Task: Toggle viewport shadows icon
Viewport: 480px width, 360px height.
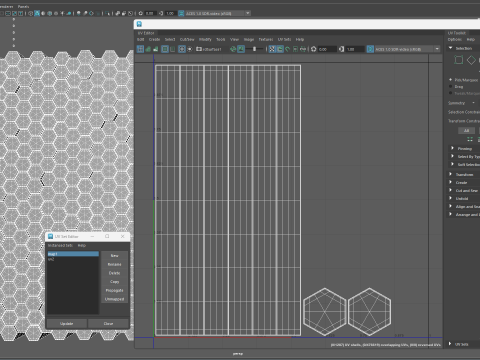Action: coord(69,13)
